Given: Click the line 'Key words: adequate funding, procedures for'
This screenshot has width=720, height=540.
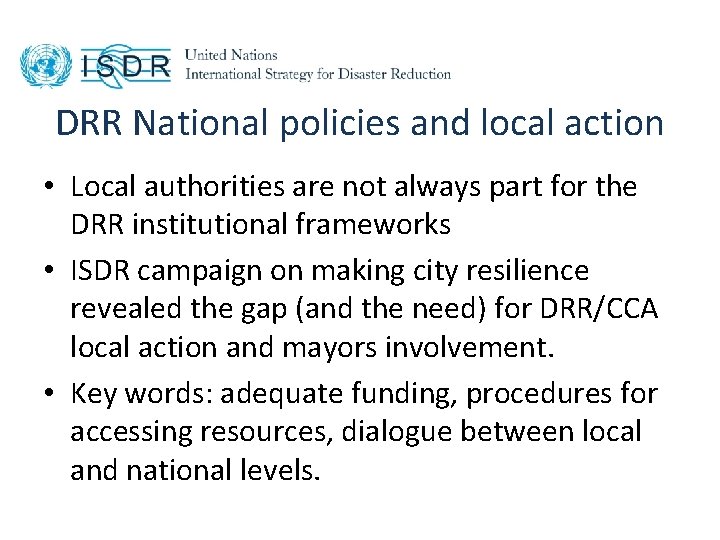Looking at the screenshot, I should 364,394.
